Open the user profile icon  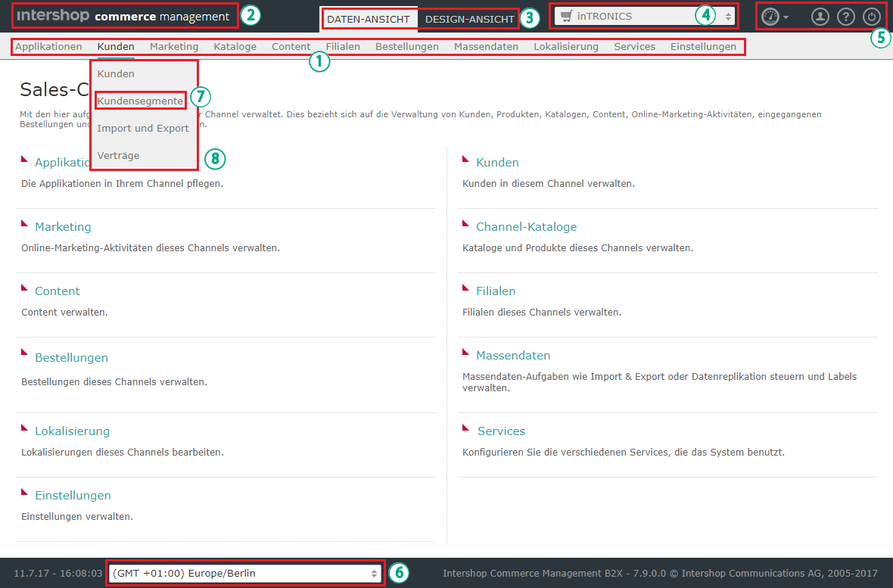820,17
